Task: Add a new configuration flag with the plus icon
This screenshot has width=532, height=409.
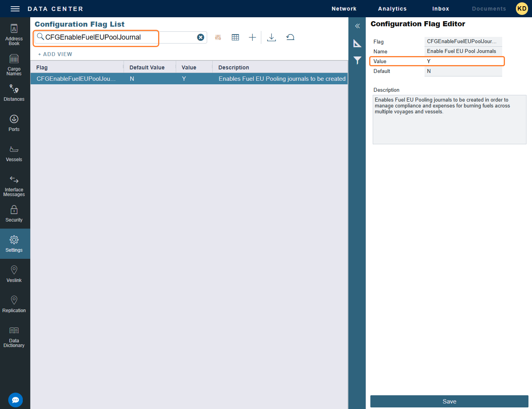Action: pyautogui.click(x=252, y=37)
